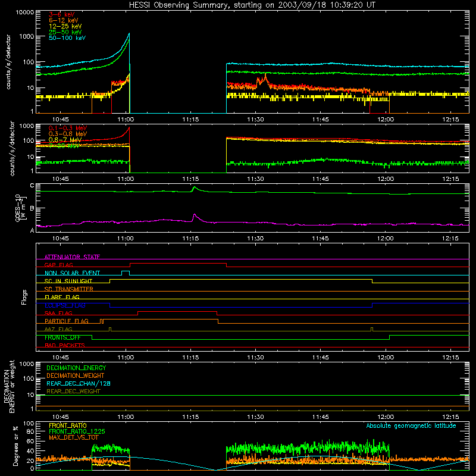Select the 50-100 keV legend label
This screenshot has width=476, height=476.
67,38
